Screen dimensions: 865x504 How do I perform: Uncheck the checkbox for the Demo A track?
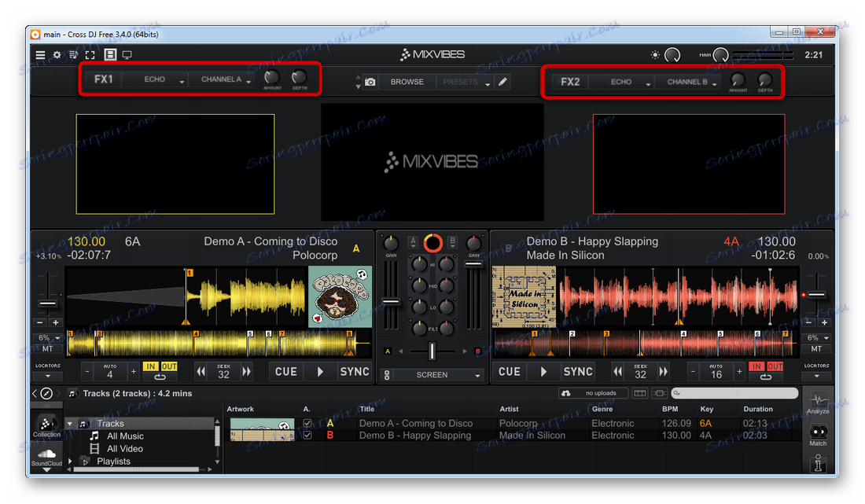[307, 424]
